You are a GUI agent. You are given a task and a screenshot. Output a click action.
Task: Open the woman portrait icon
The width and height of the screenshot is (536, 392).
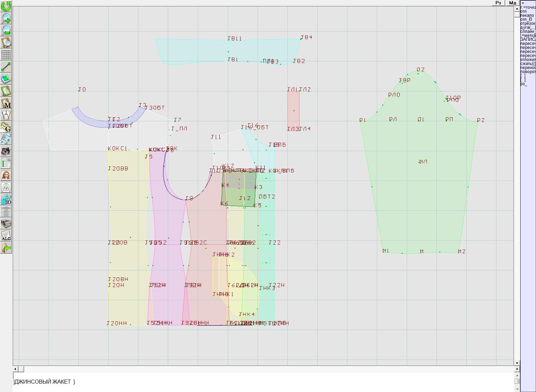6,175
